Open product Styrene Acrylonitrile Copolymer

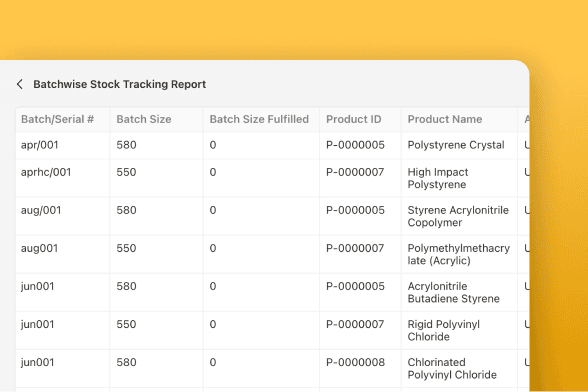458,216
